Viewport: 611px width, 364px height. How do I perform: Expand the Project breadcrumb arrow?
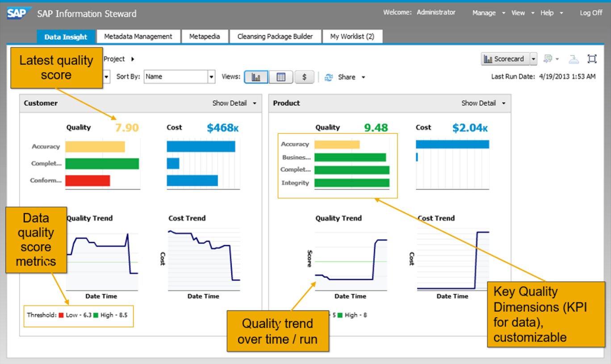[133, 59]
